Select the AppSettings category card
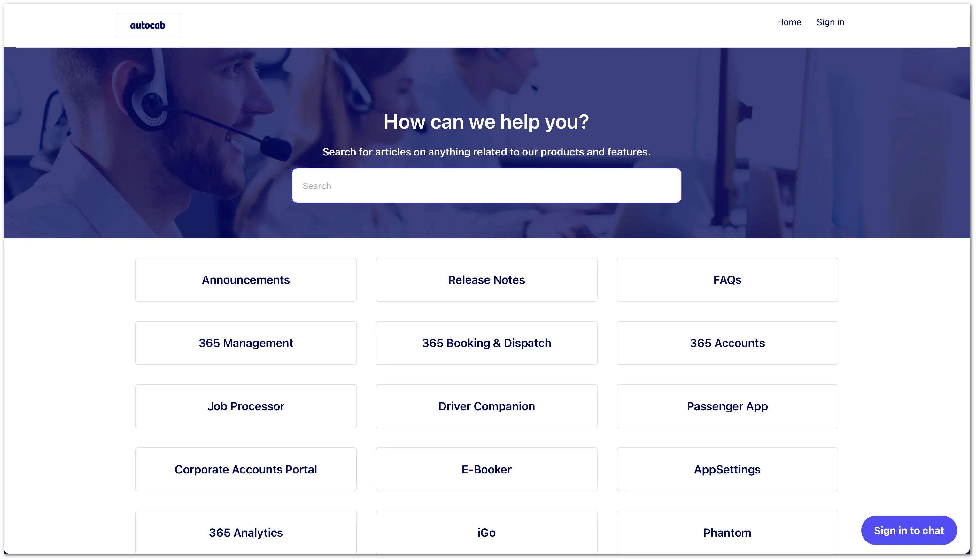 coord(727,469)
